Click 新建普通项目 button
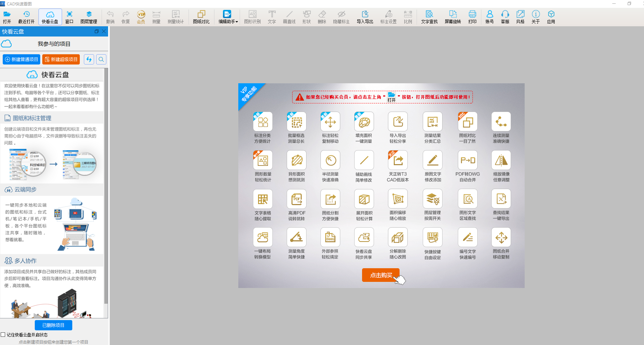Viewport: 644px width, 345px height. 21,59
